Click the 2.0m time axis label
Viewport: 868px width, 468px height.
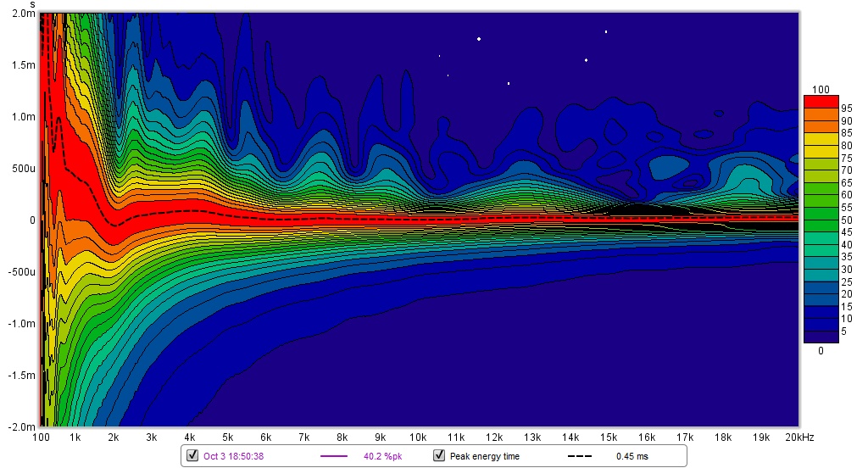pos(24,14)
